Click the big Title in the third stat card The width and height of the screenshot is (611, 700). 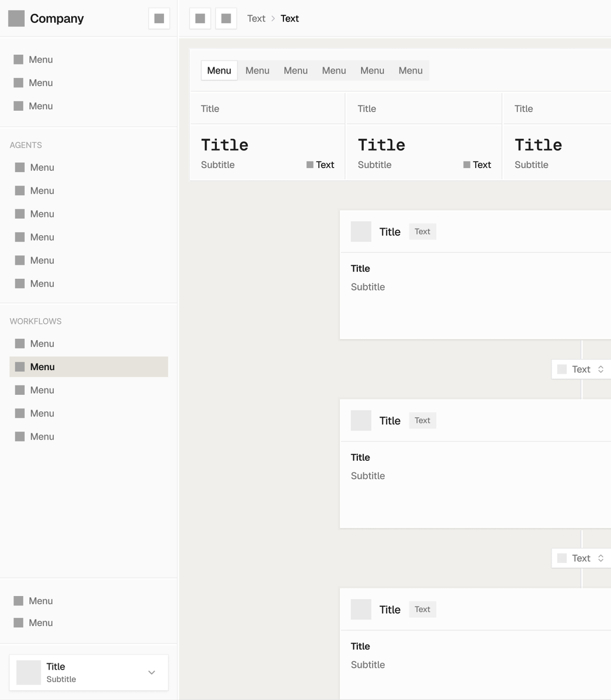click(x=538, y=145)
